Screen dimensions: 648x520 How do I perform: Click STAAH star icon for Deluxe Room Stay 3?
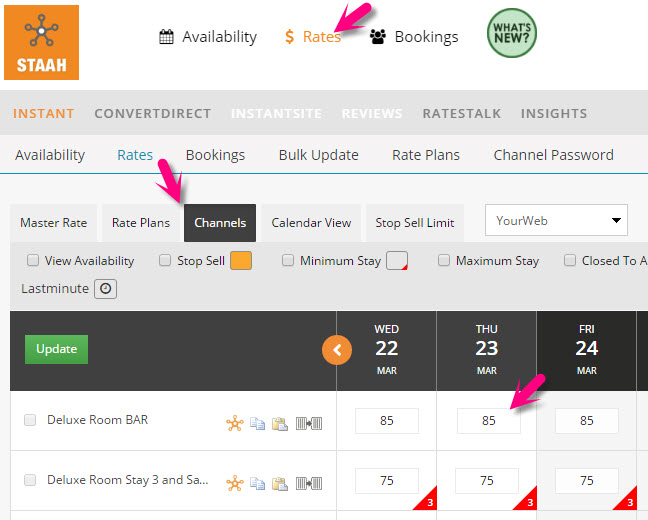click(x=235, y=483)
